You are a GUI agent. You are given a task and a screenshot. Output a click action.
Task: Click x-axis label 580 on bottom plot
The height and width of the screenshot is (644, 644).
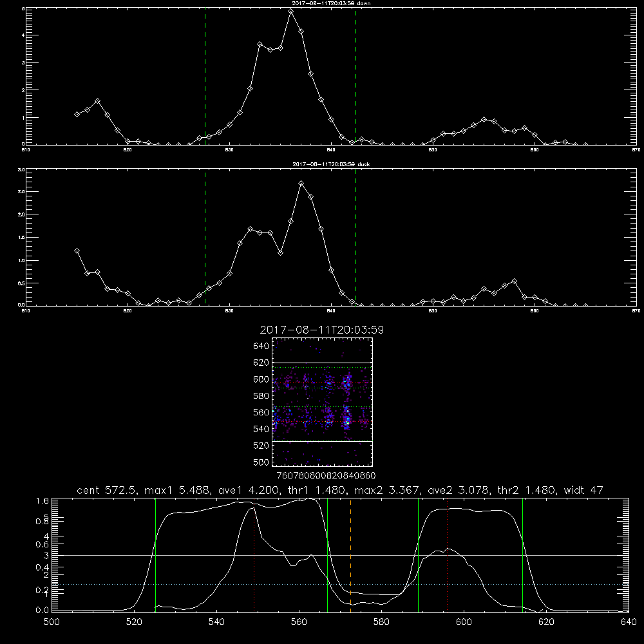pos(381,622)
